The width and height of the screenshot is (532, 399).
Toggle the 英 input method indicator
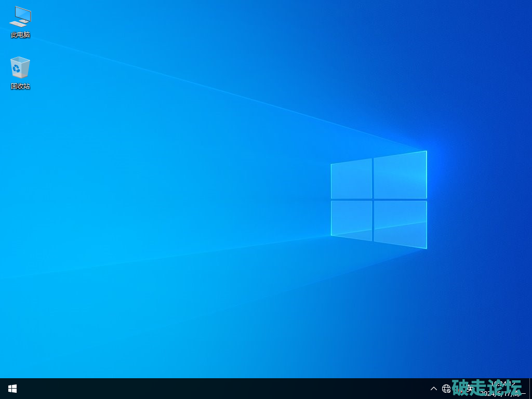click(470, 388)
